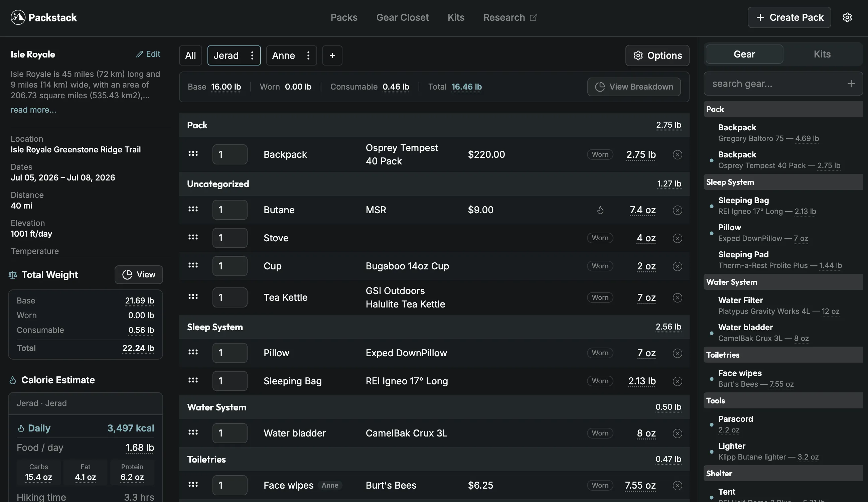Open Kits in top navigation
Image resolution: width=868 pixels, height=502 pixels.
pos(456,17)
